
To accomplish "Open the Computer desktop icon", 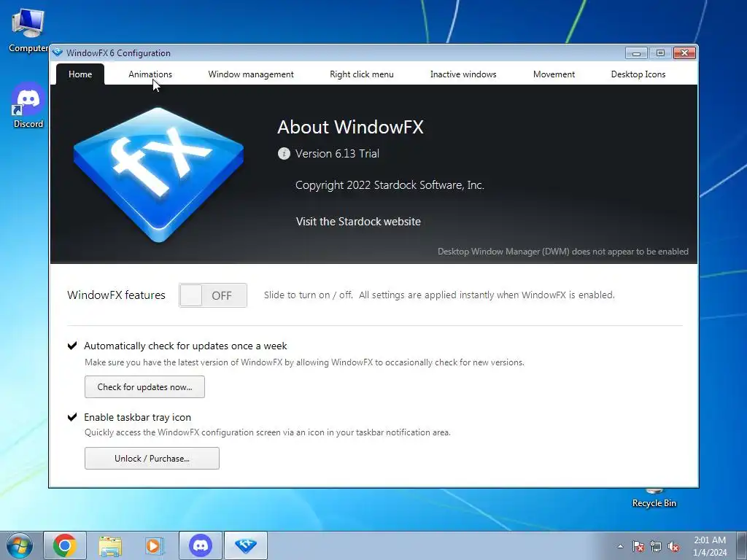I will pos(28,30).
